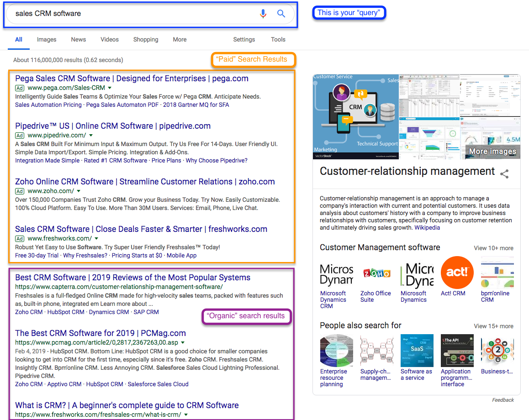Click the More images overlay
Viewport: 529px width, 420px height.
(492, 152)
